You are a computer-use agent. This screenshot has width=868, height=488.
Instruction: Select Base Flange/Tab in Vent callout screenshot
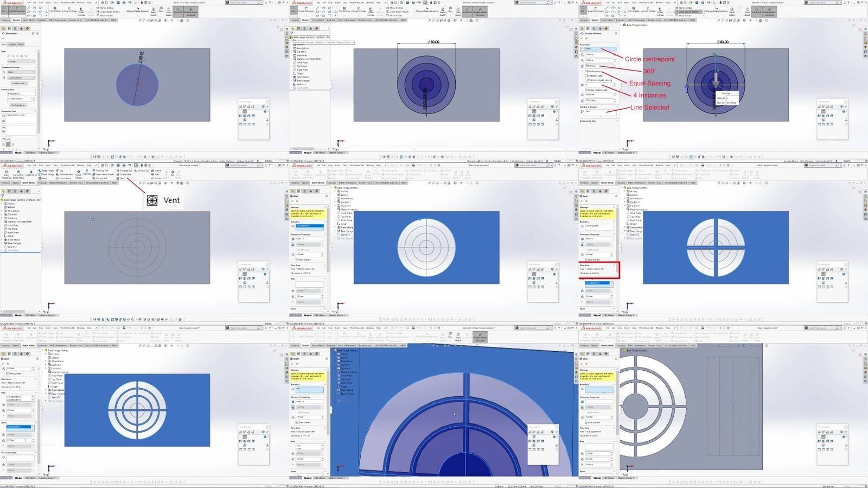pos(6,174)
